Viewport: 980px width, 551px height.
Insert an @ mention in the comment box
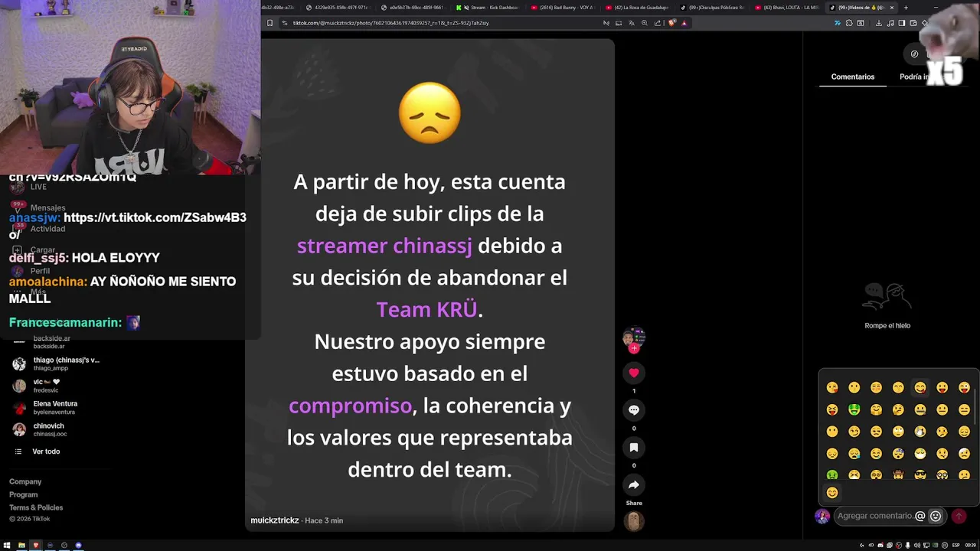(x=920, y=517)
